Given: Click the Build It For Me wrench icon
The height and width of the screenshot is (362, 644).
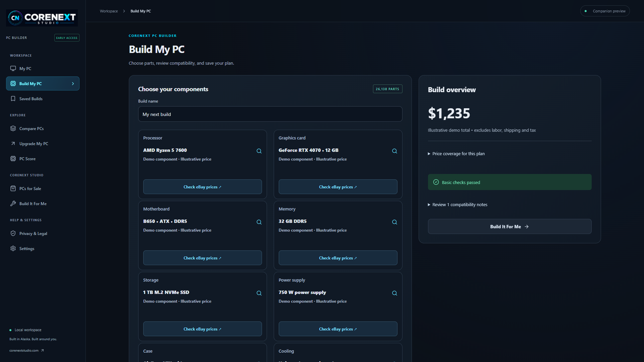Looking at the screenshot, I should click(13, 204).
